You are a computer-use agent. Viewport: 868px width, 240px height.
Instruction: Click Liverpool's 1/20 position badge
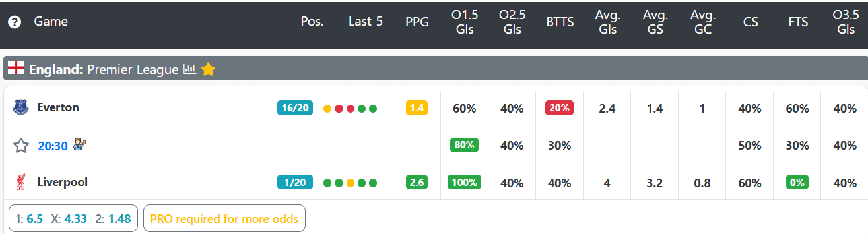point(295,183)
